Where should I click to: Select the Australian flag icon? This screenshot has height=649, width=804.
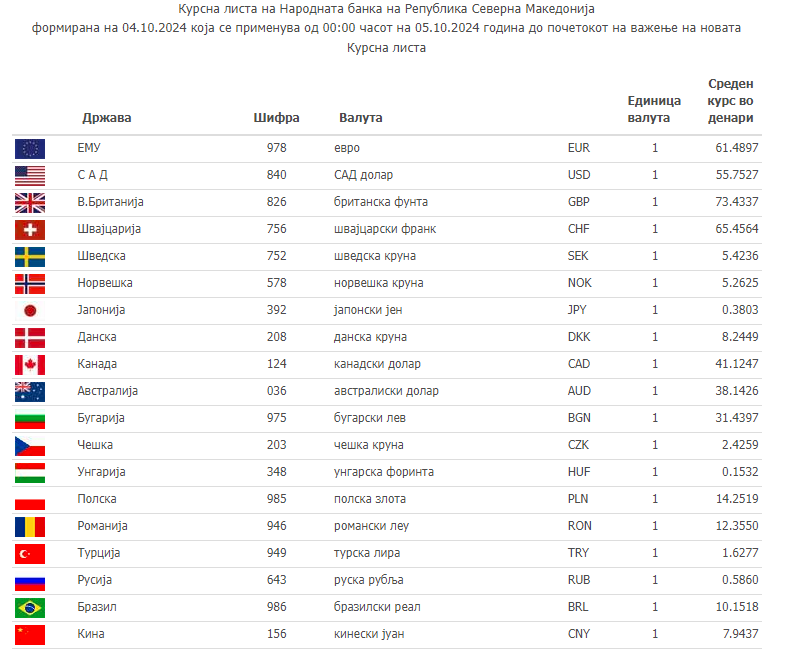pyautogui.click(x=30, y=392)
